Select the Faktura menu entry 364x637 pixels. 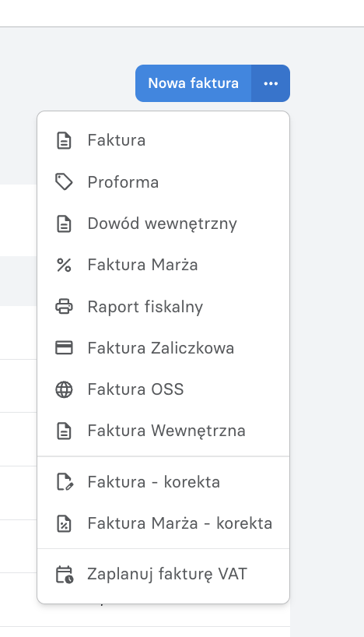tap(163, 141)
